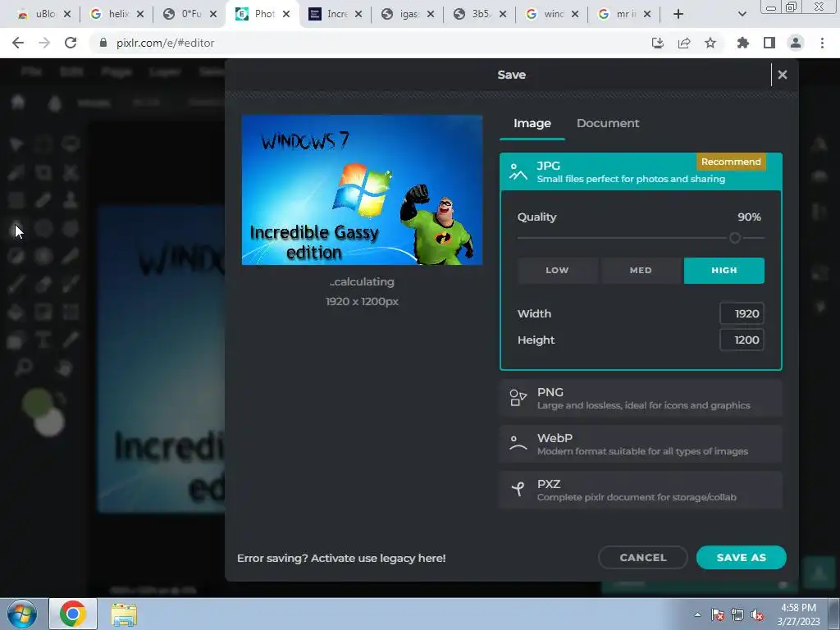Open the Chrome profile icon

point(796,43)
